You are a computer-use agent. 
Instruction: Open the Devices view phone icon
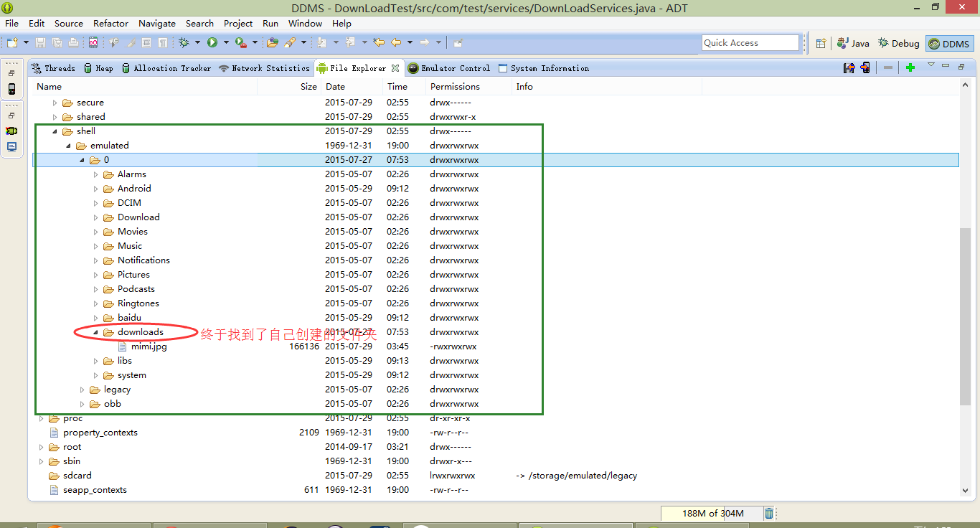pos(11,89)
